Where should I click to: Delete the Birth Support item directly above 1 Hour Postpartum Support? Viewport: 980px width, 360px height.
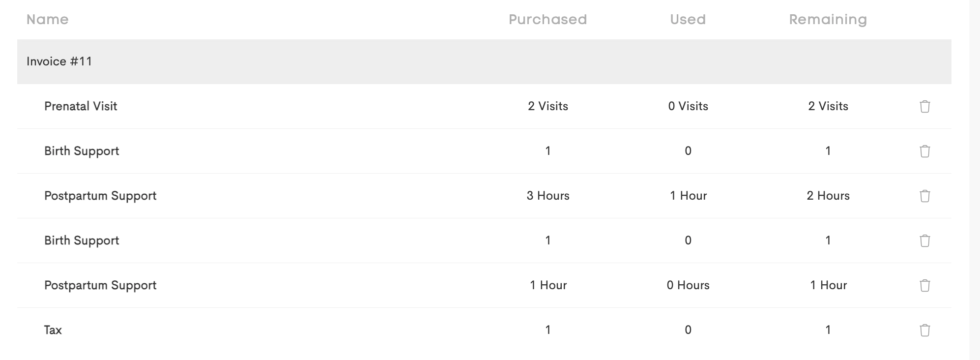[x=924, y=240]
